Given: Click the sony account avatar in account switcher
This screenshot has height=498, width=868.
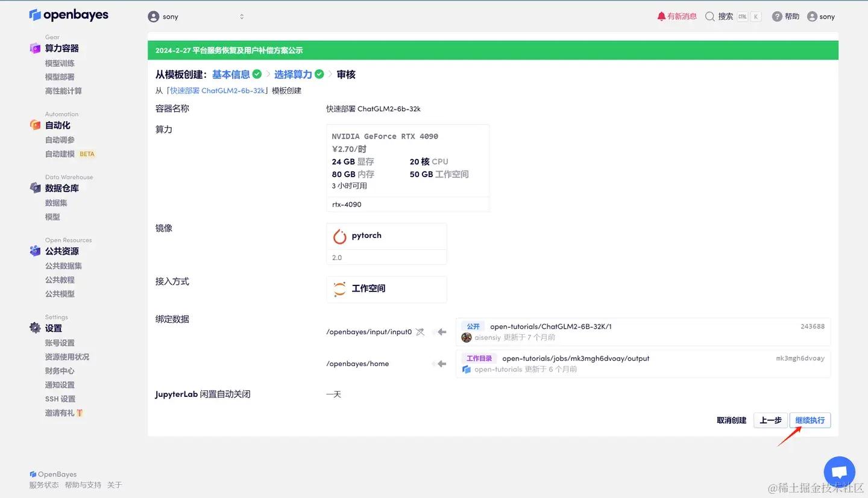Looking at the screenshot, I should pos(154,17).
